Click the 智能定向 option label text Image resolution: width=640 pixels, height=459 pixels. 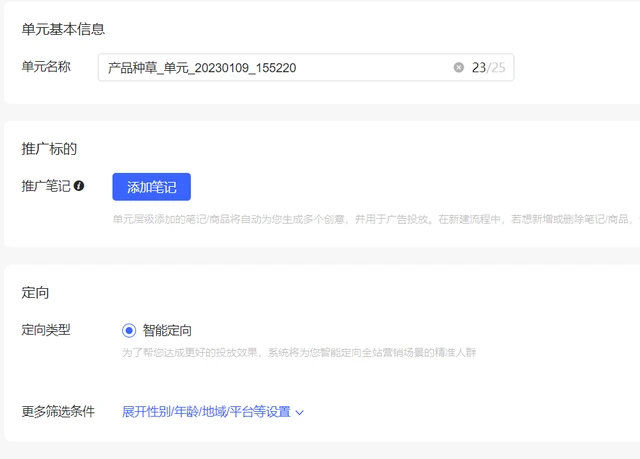(x=167, y=330)
